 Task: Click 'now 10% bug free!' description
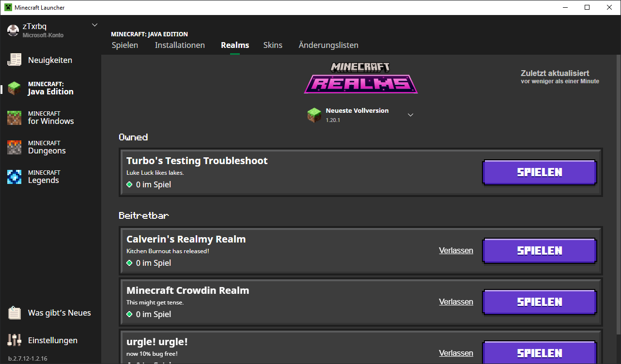point(153,354)
